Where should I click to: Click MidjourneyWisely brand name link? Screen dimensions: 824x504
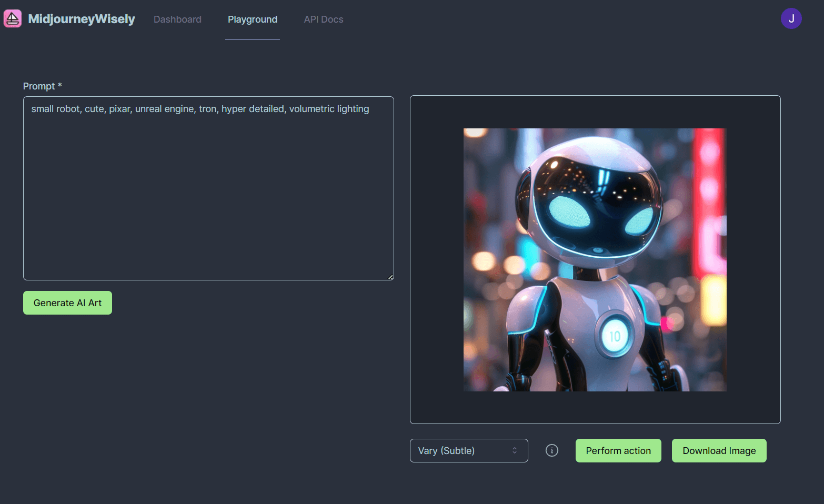click(82, 18)
